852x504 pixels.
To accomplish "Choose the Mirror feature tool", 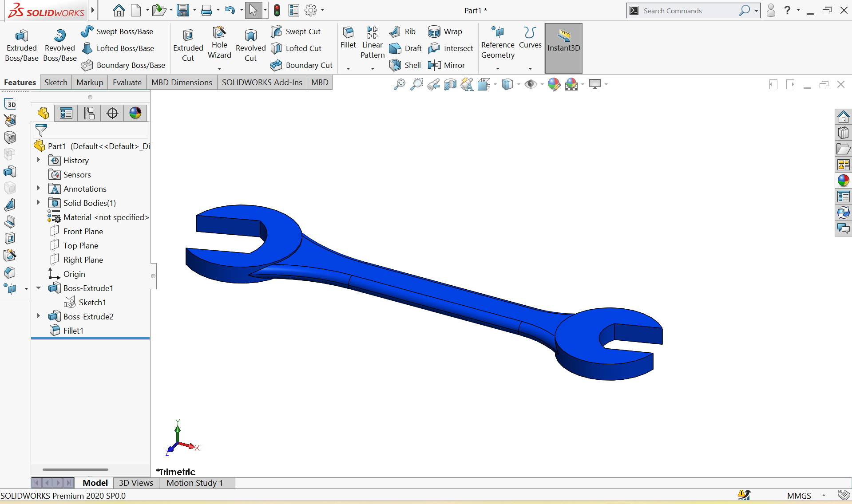I will pos(447,65).
